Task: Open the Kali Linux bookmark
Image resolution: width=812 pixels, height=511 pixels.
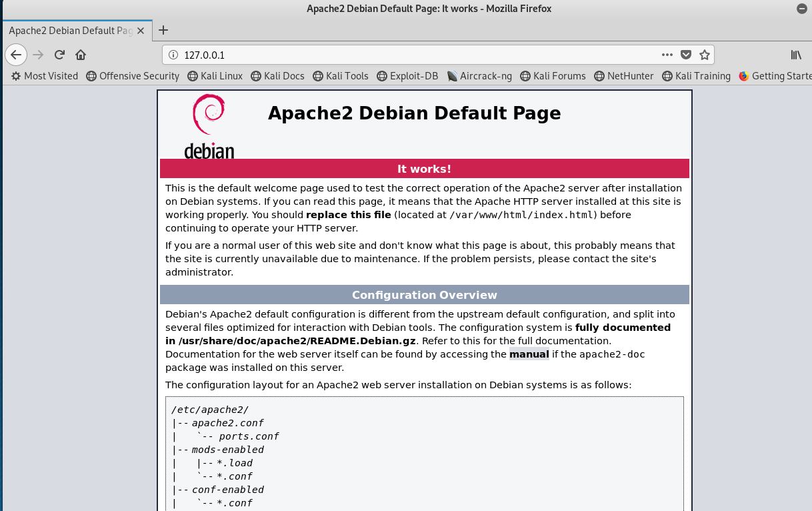Action: click(x=215, y=76)
